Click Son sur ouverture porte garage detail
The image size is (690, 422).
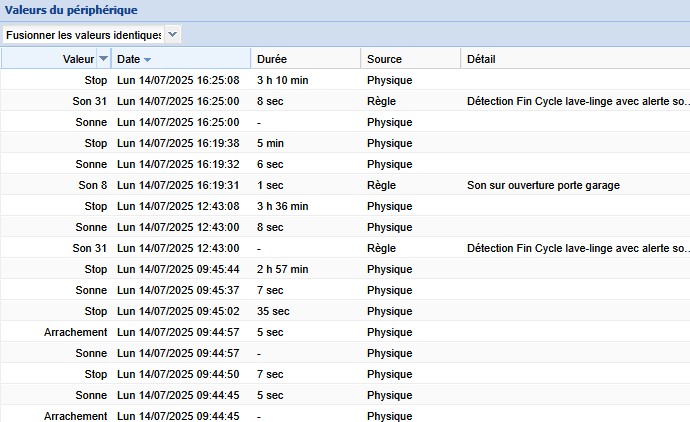[543, 185]
